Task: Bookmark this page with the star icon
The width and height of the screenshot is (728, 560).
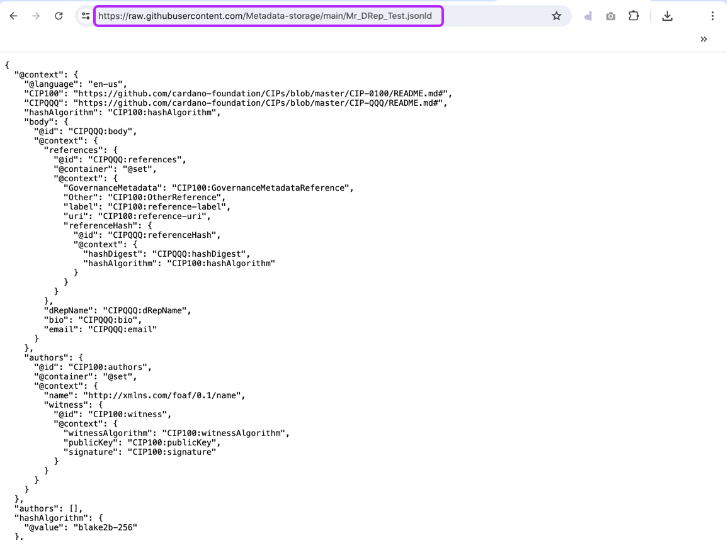Action: coord(556,16)
